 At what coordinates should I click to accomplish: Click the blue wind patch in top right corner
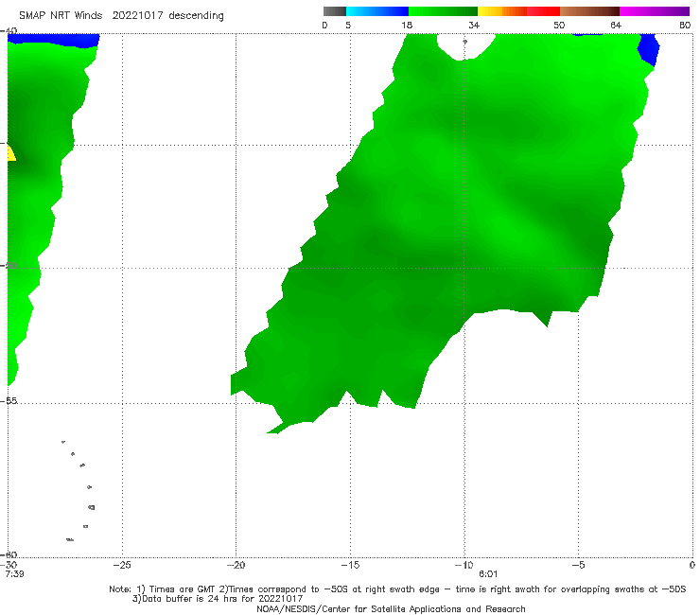tap(648, 48)
